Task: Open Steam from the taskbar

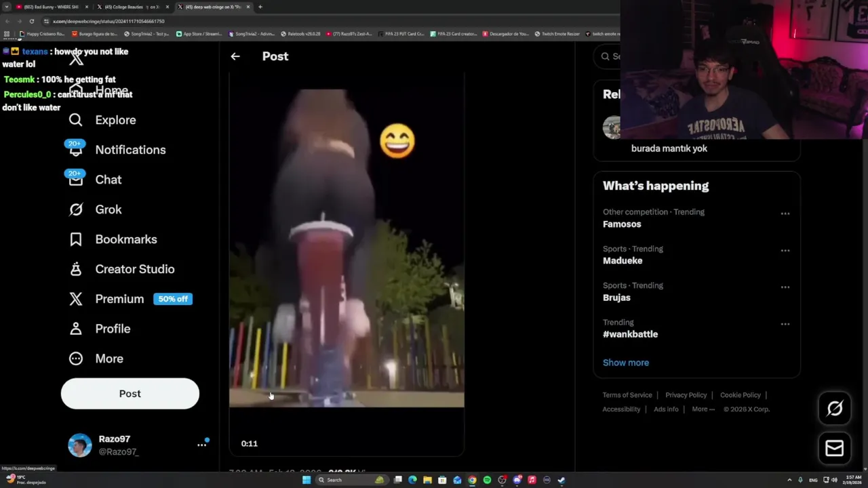Action: pos(561,480)
